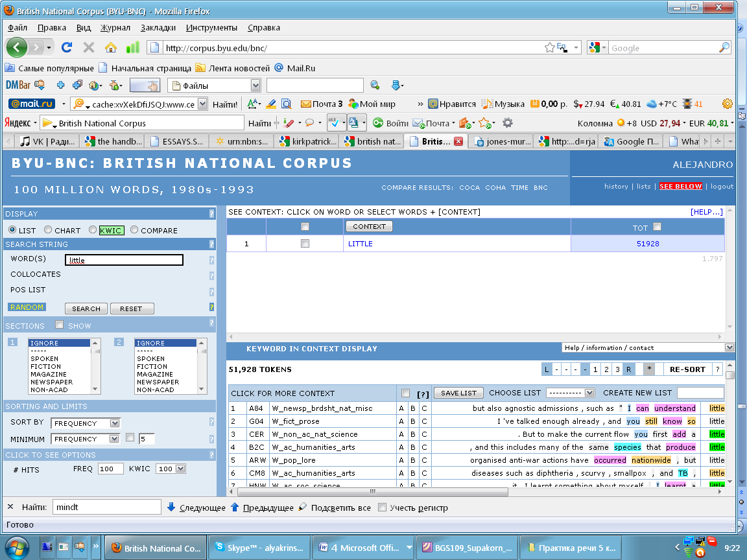
Task: Open the Help / information / contact dropdown
Action: pos(647,348)
